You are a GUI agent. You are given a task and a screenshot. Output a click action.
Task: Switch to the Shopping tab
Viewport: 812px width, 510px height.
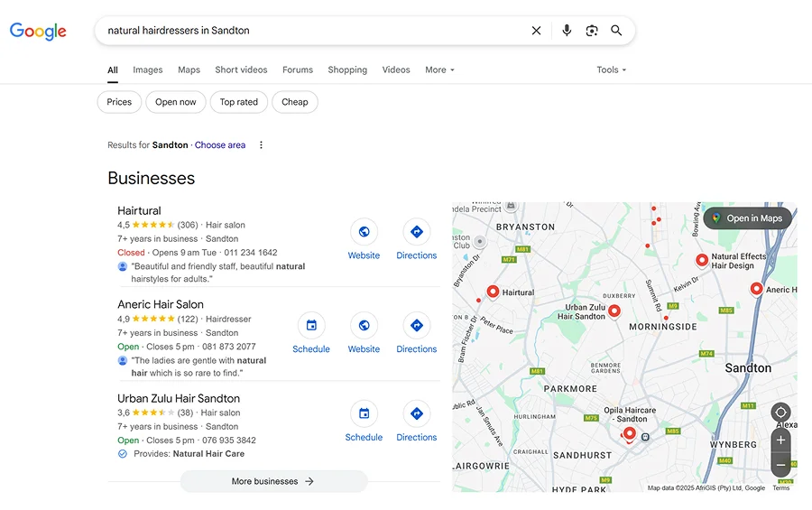(347, 70)
